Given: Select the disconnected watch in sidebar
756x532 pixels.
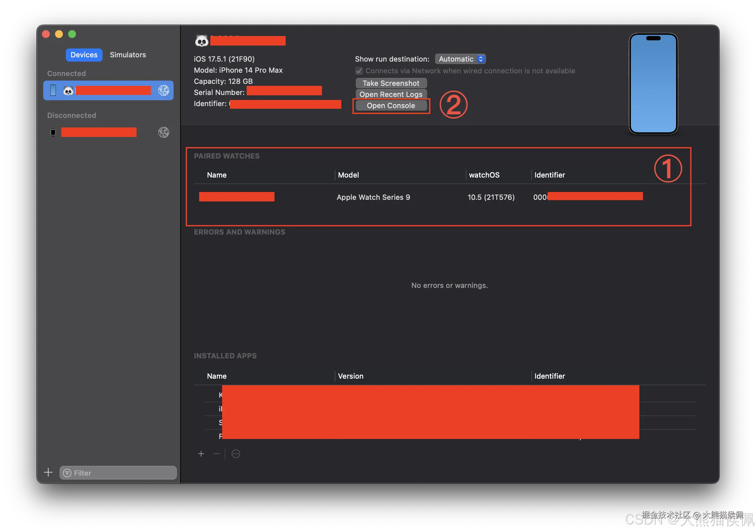Looking at the screenshot, I should (99, 132).
